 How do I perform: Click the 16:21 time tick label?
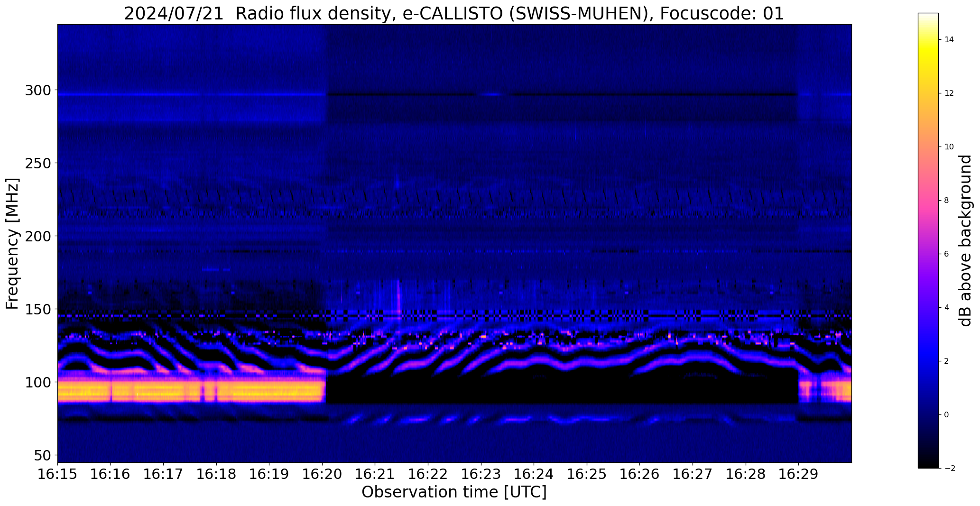point(375,474)
